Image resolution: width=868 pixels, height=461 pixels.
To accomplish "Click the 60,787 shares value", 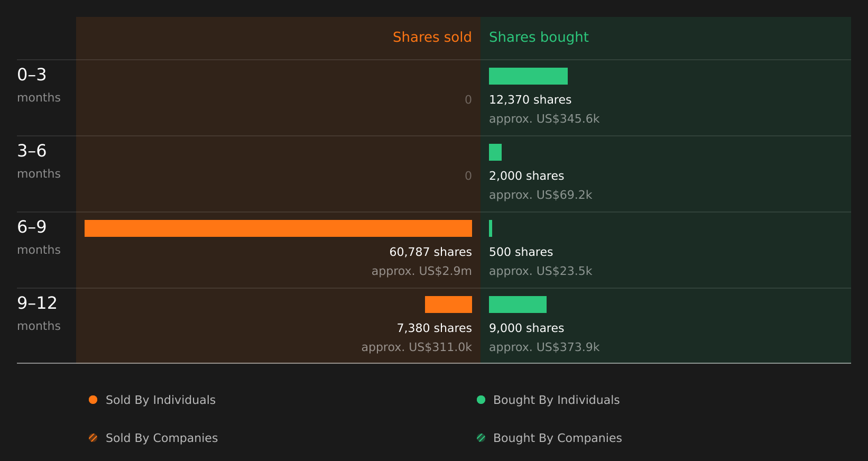I will [x=430, y=252].
